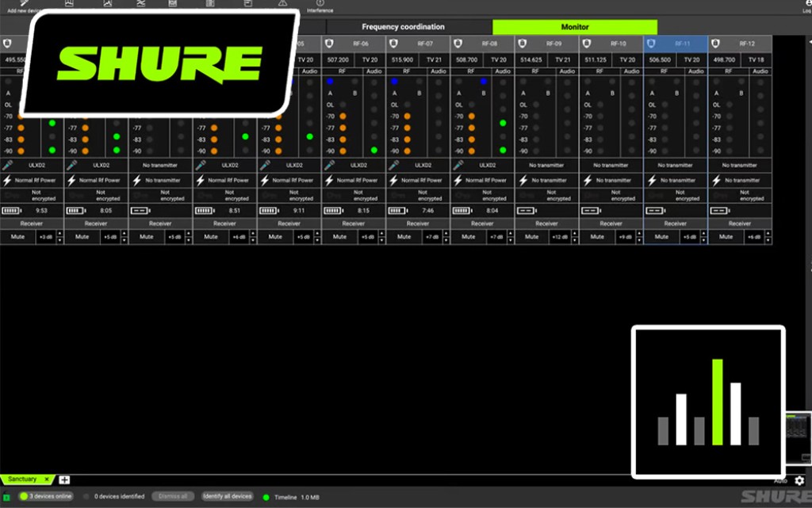The width and height of the screenshot is (812, 508).
Task: Click the blue shield icon on RF-11 header
Action: (651, 44)
